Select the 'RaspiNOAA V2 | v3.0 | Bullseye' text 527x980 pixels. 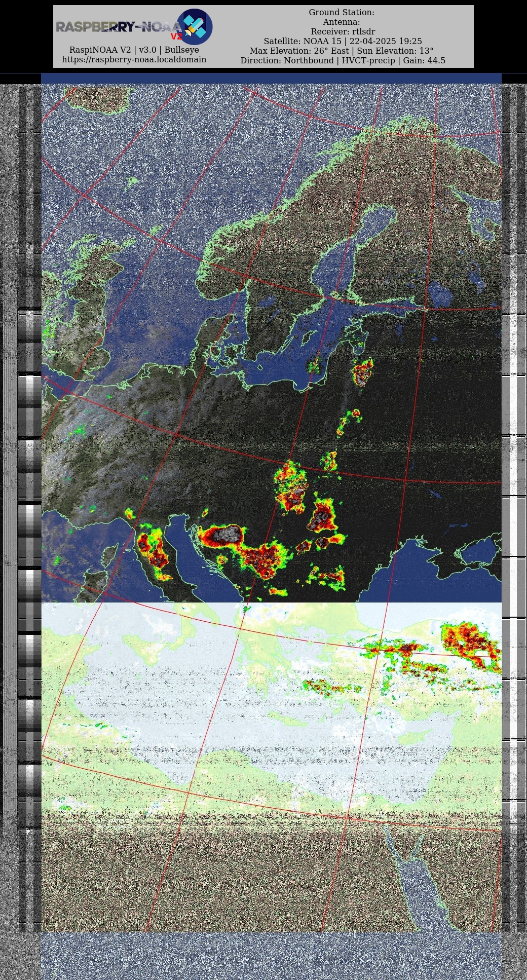[134, 50]
